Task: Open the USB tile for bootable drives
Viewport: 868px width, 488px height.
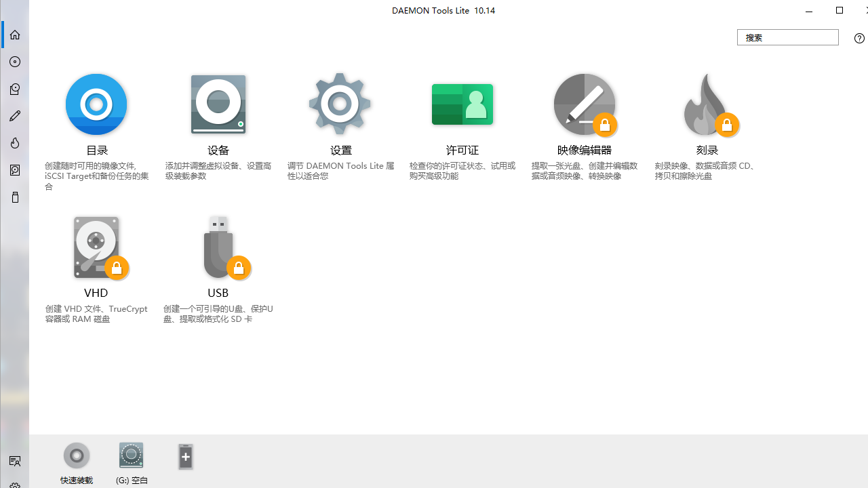Action: [x=218, y=247]
